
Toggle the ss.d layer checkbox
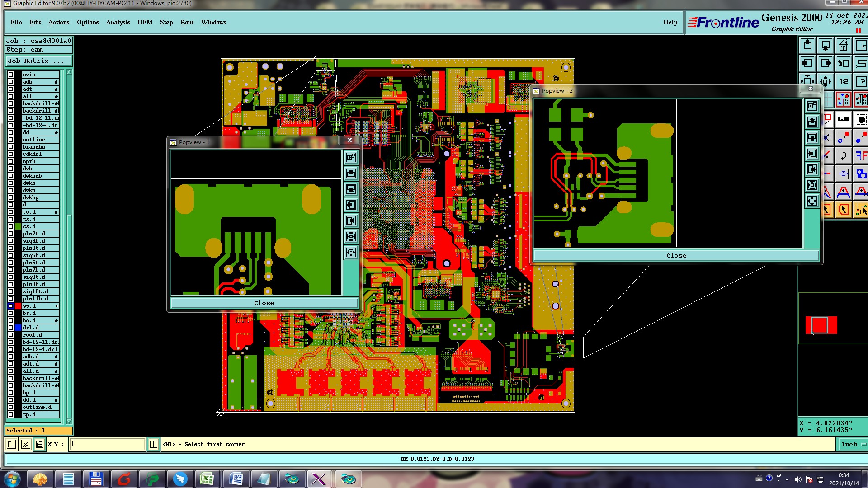click(11, 306)
